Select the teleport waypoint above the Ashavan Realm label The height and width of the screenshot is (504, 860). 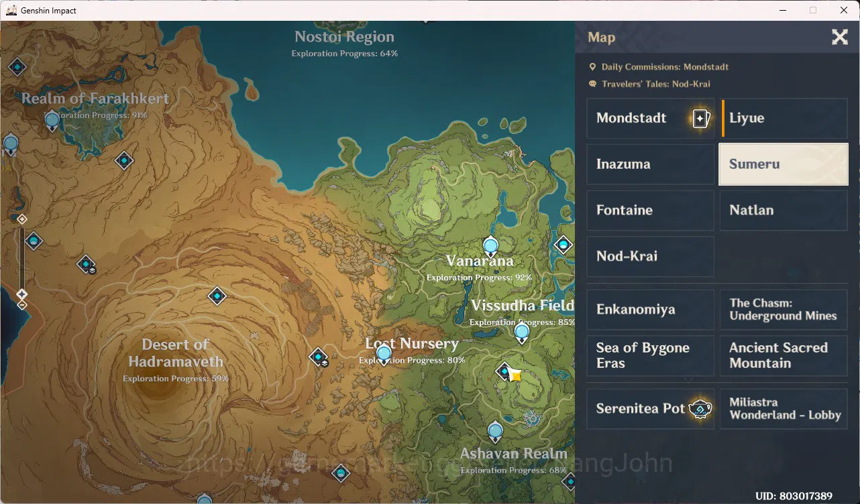pos(495,432)
